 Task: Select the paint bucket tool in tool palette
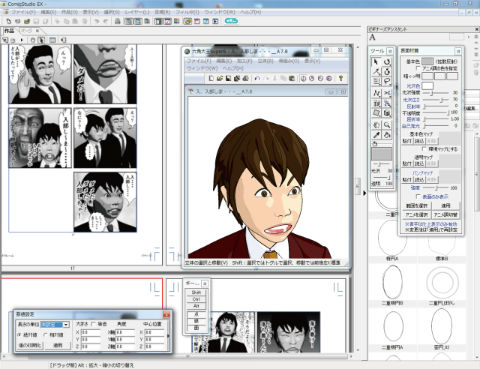coord(387,135)
